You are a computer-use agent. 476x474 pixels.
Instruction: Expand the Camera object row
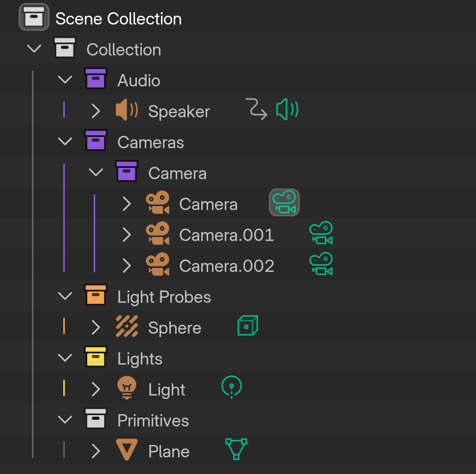coord(127,204)
